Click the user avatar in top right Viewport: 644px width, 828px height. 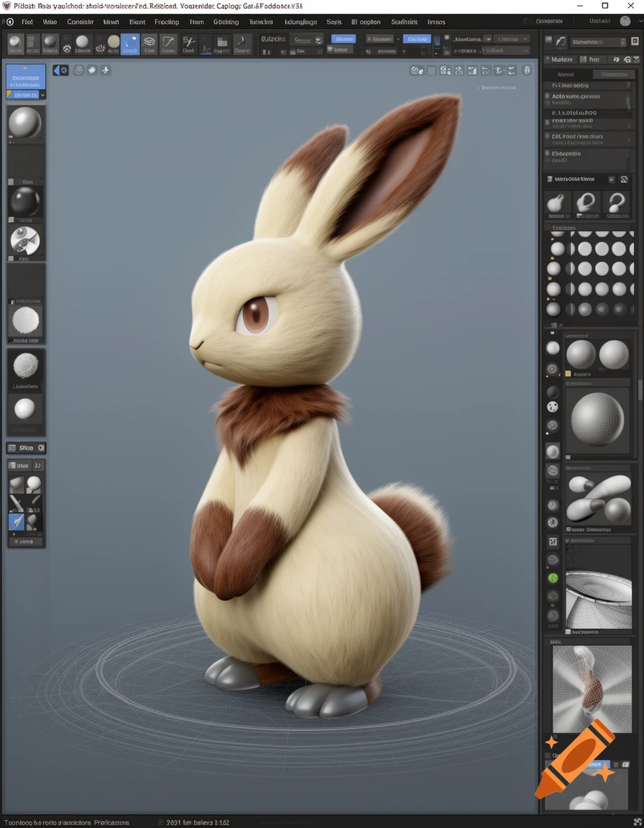click(x=625, y=21)
